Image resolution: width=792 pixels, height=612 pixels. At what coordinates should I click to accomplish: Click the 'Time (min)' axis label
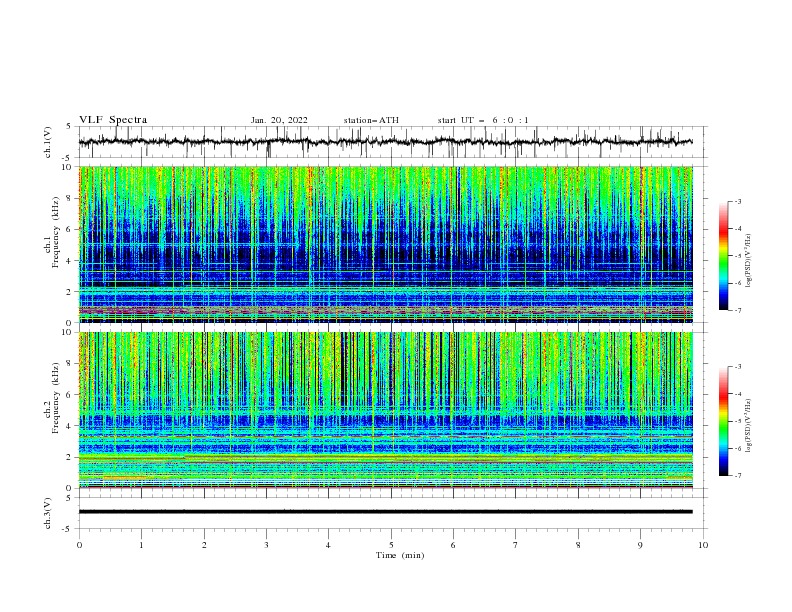point(400,555)
